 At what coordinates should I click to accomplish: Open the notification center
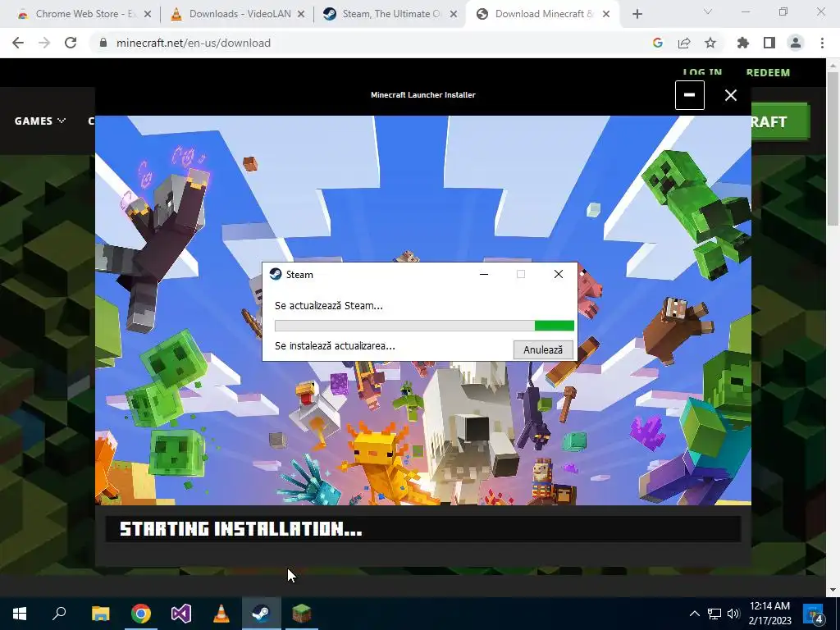point(815,614)
